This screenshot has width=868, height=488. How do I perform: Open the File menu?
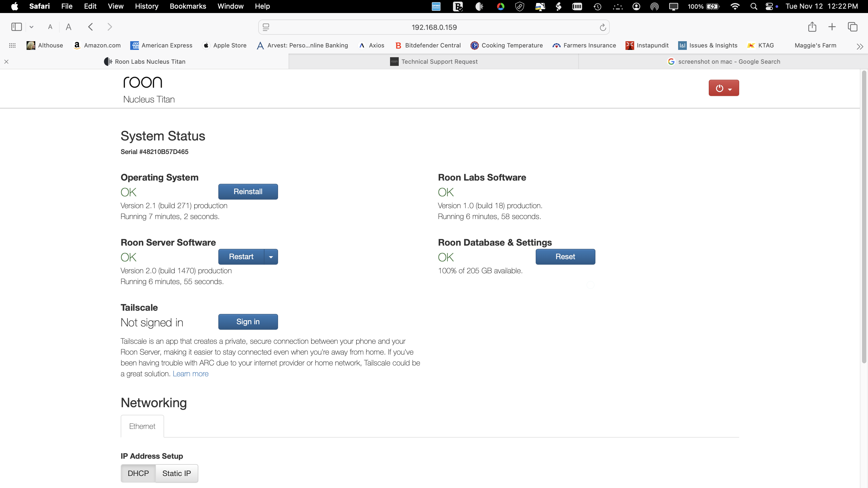[x=67, y=7]
